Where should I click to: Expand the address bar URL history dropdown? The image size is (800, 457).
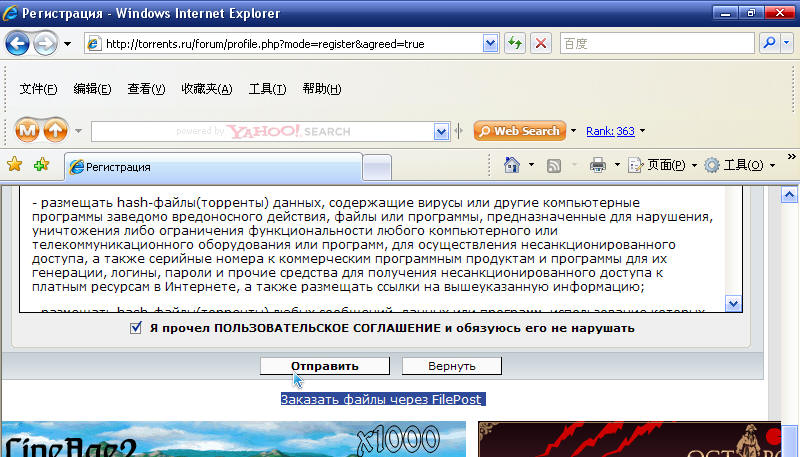click(490, 44)
